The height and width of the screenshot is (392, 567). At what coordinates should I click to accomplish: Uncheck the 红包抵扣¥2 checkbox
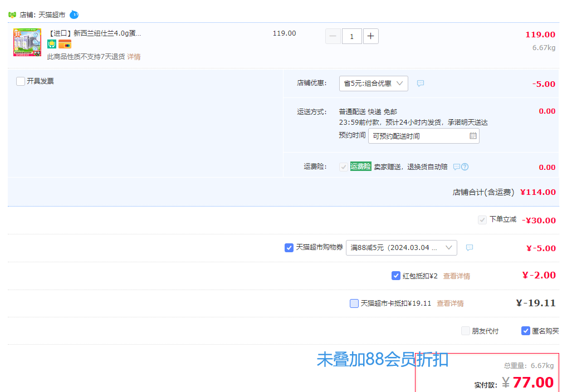click(x=396, y=276)
